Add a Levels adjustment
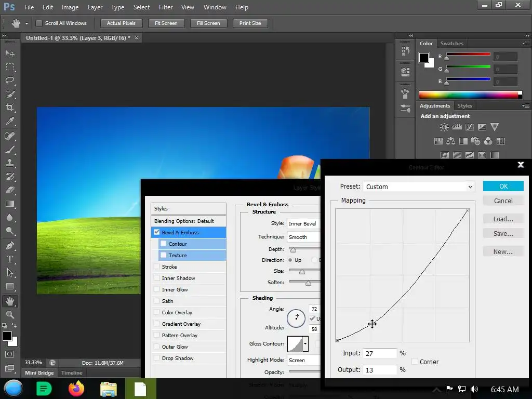532x399 pixels. point(457,127)
